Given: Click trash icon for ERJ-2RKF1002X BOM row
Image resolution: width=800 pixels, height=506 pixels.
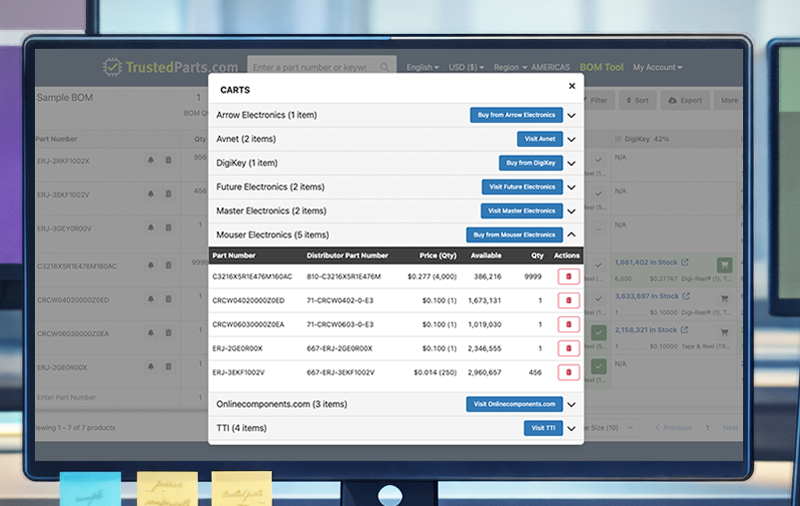Looking at the screenshot, I should click(x=168, y=160).
